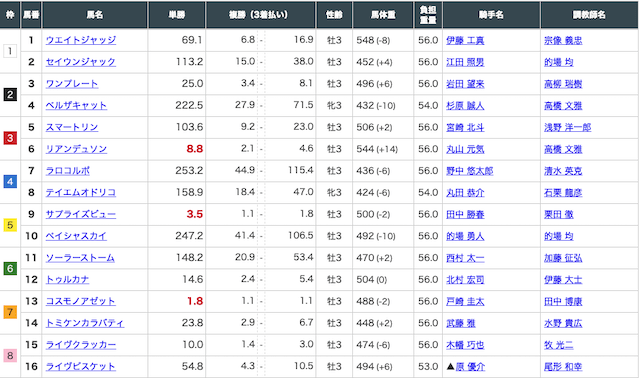This screenshot has height=378, width=640.
Task: Open the jockey link in セイウンジャック row
Action: tap(465, 62)
